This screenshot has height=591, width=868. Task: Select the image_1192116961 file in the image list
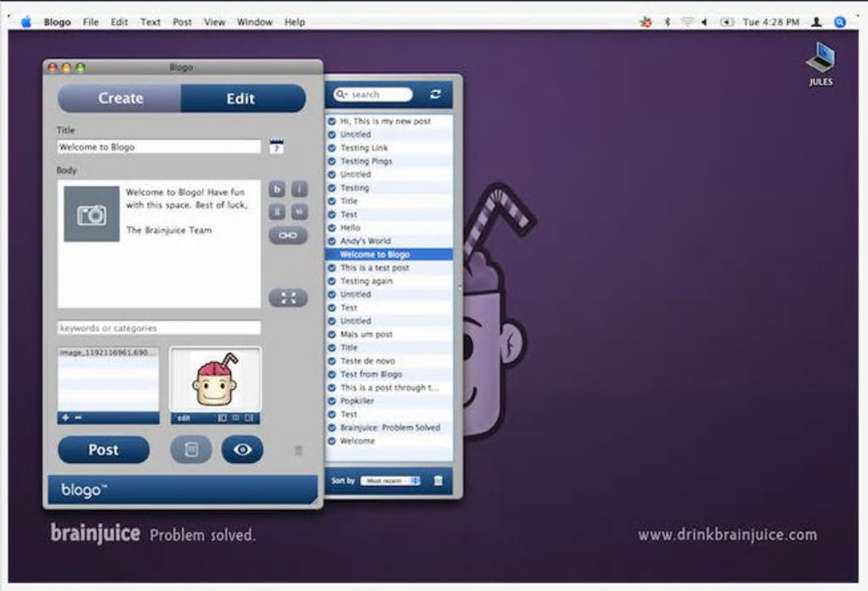108,353
